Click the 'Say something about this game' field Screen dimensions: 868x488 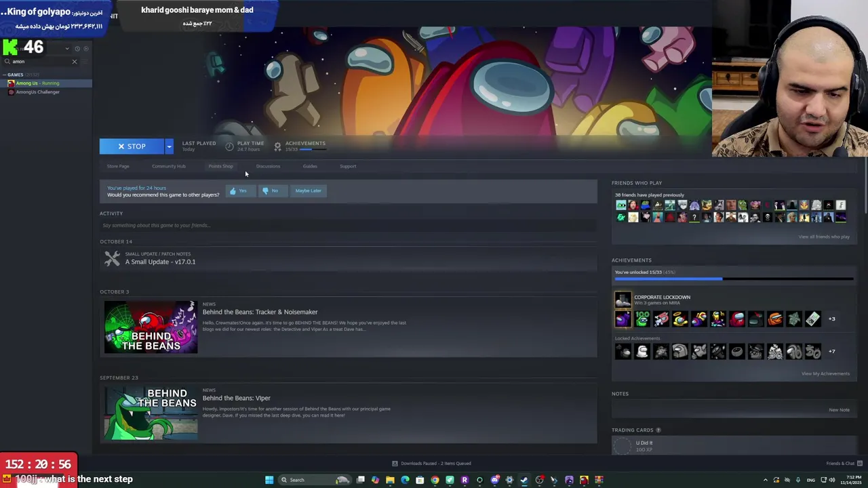pyautogui.click(x=348, y=225)
